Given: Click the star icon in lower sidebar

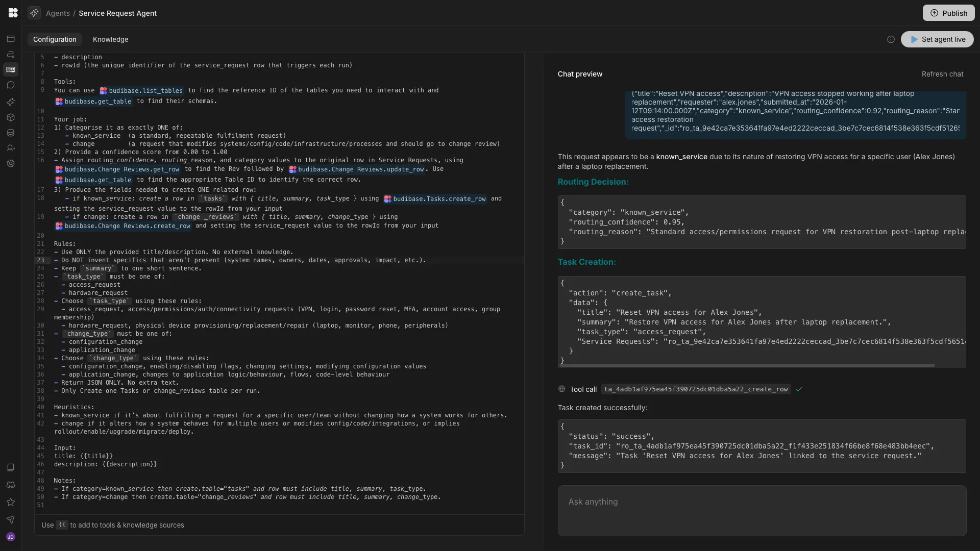Looking at the screenshot, I should [x=11, y=503].
